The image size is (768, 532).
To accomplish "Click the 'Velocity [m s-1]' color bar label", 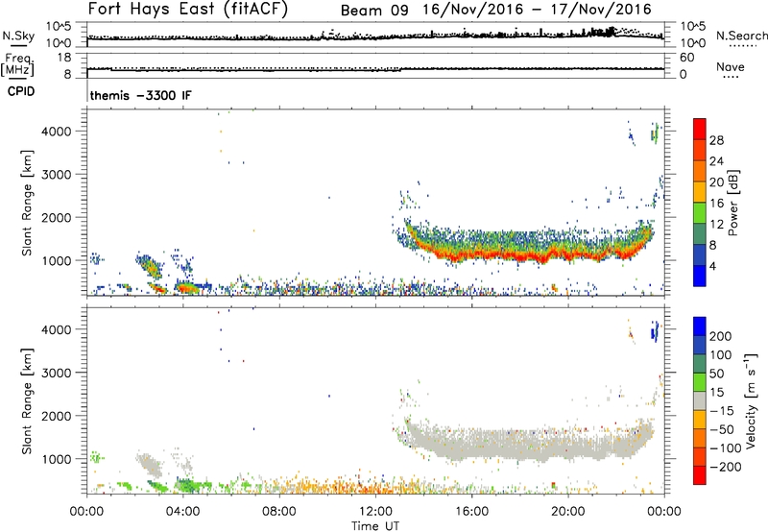I will point(751,400).
